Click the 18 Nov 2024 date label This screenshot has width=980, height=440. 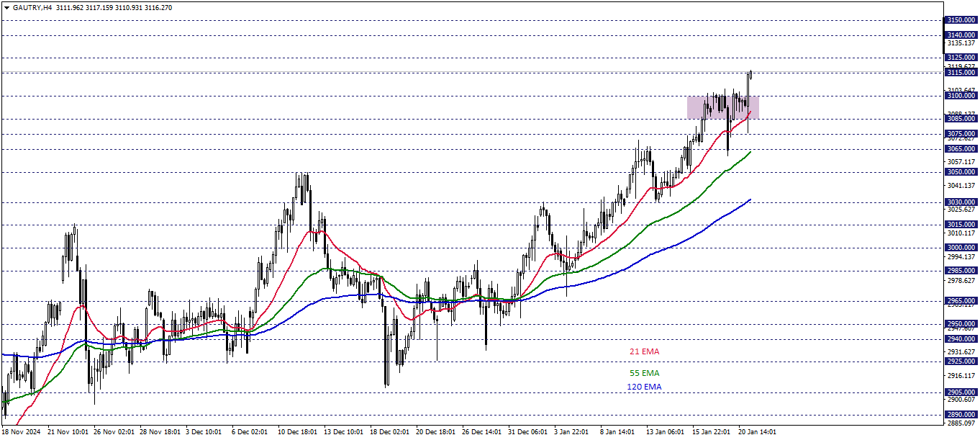pos(22,432)
